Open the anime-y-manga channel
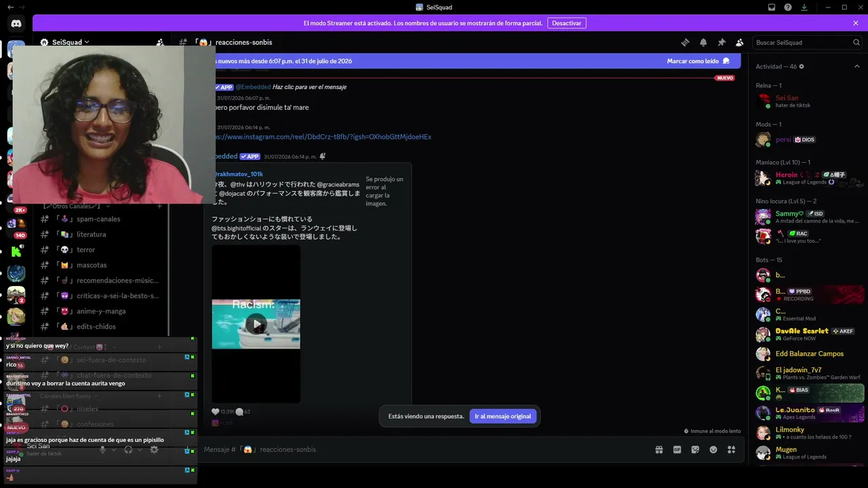The width and height of the screenshot is (868, 488). click(100, 311)
